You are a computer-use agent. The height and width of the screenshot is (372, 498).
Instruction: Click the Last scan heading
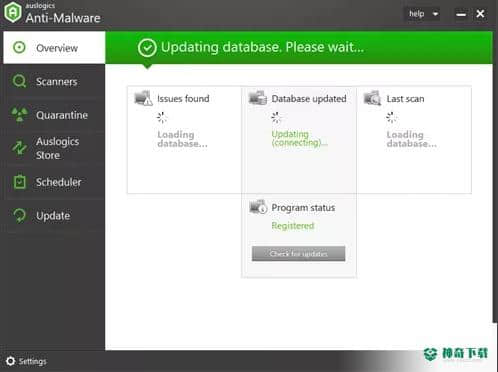pyautogui.click(x=405, y=99)
